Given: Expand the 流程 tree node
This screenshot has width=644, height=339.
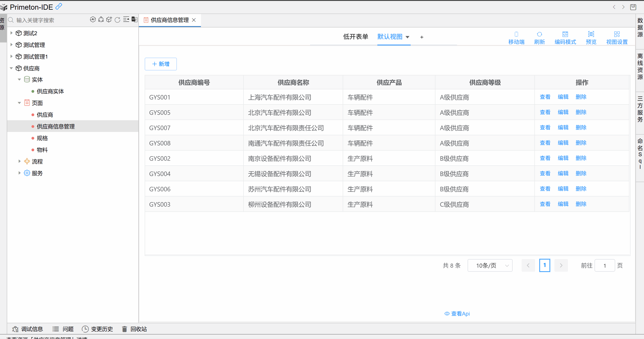Looking at the screenshot, I should pyautogui.click(x=20, y=161).
